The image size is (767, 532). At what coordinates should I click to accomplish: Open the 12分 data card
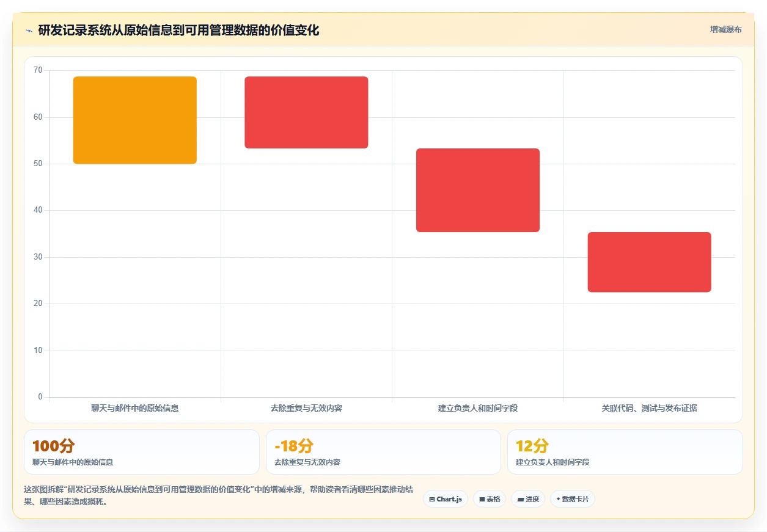pos(625,452)
